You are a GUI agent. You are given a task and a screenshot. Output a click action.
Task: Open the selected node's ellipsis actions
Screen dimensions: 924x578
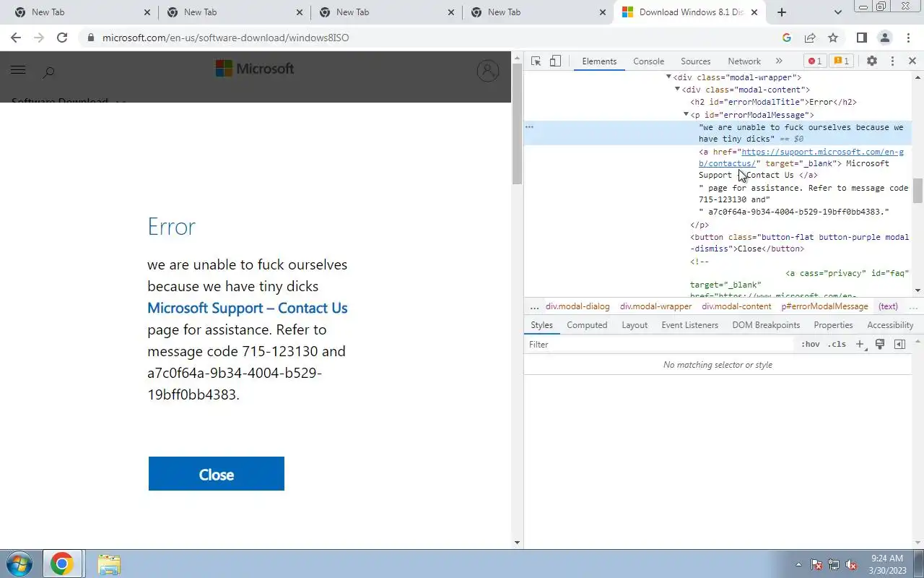(529, 127)
